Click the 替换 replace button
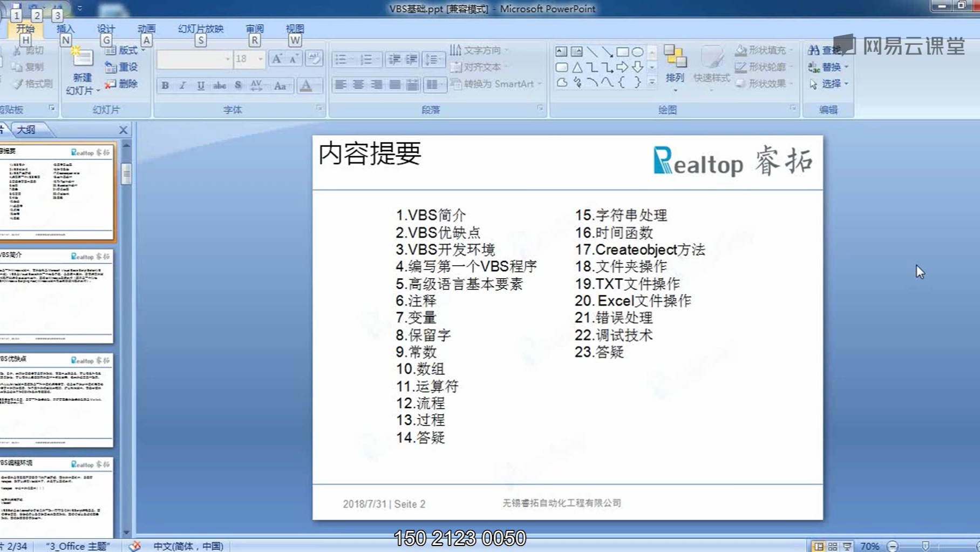Screen dimensions: 980x552 point(828,67)
